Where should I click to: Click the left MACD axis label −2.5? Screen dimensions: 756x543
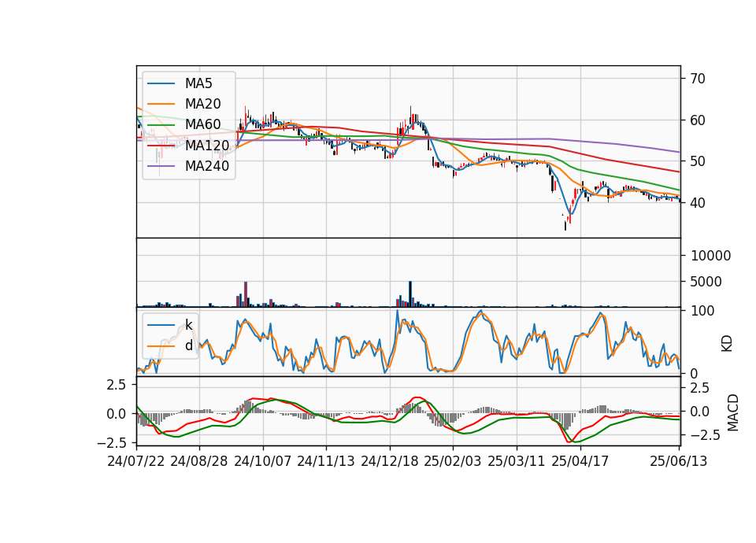(x=111, y=442)
